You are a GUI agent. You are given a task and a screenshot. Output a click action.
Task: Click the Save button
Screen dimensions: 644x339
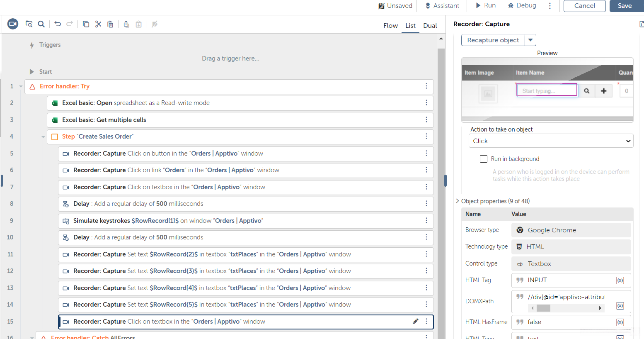pyautogui.click(x=625, y=6)
